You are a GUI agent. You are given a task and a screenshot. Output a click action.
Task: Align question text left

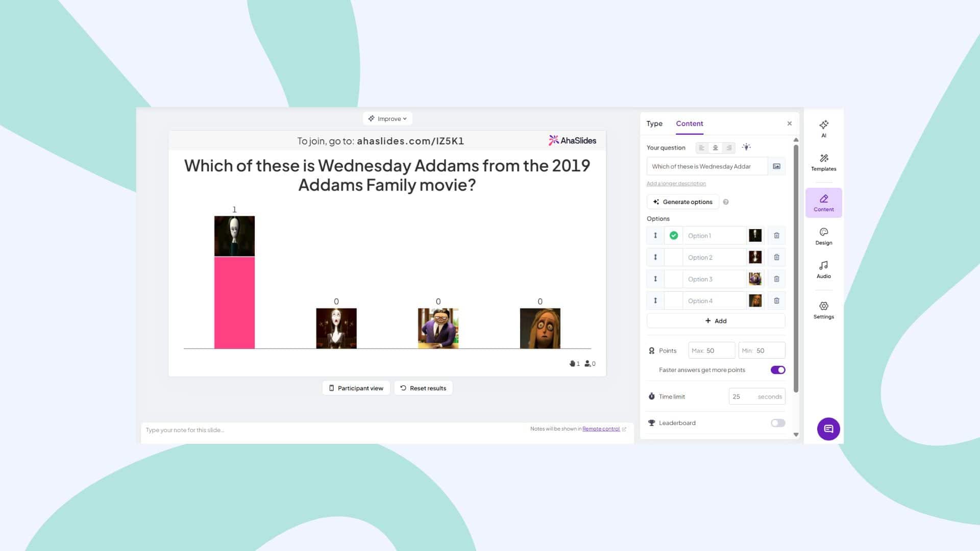pyautogui.click(x=701, y=147)
